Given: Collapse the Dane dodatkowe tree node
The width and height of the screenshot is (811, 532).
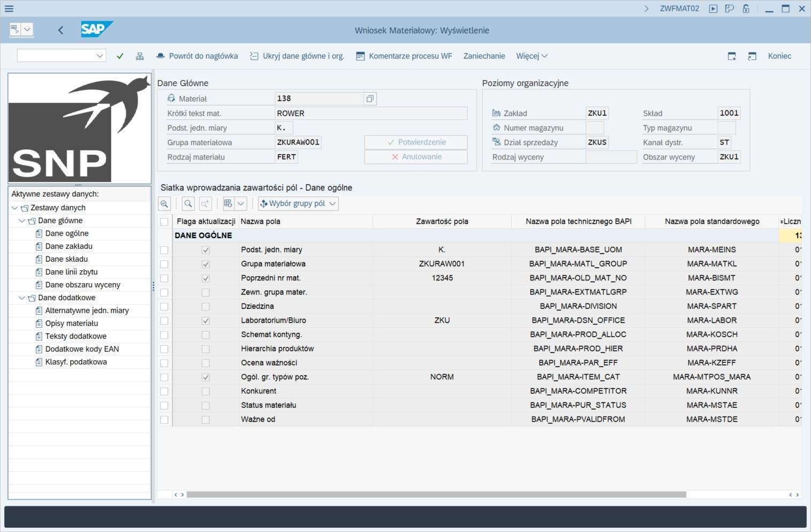Looking at the screenshot, I should [22, 298].
